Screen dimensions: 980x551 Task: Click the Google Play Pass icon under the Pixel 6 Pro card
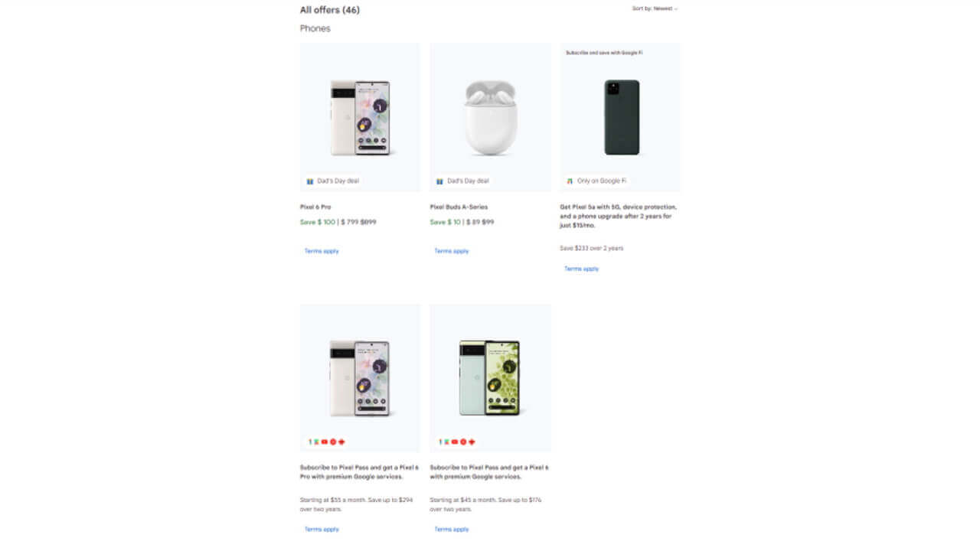(x=317, y=442)
